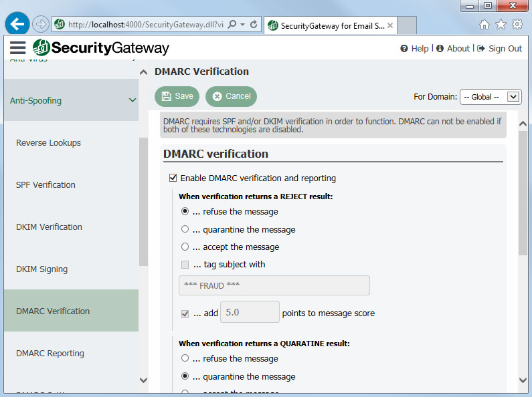
Task: Select accept the message for REJECT result
Action: tap(185, 247)
